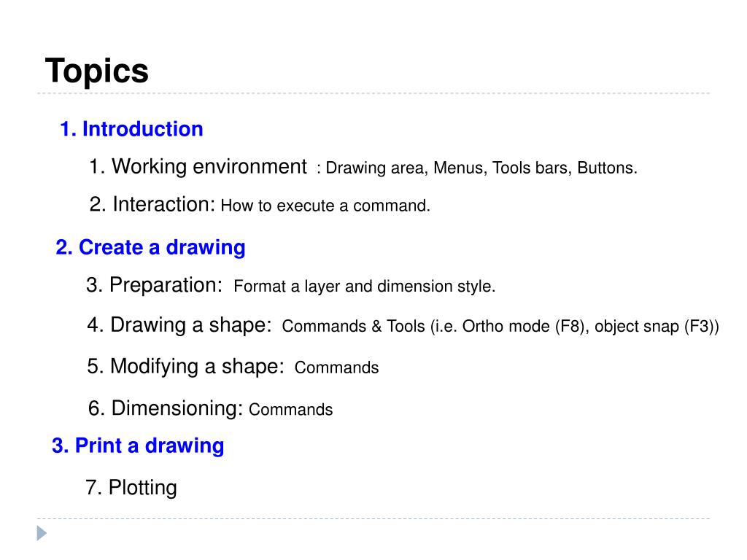747x560 pixels.
Task: Click 'Drawing area, Menus, Tools bars, Buttons' text
Action: [x=481, y=168]
